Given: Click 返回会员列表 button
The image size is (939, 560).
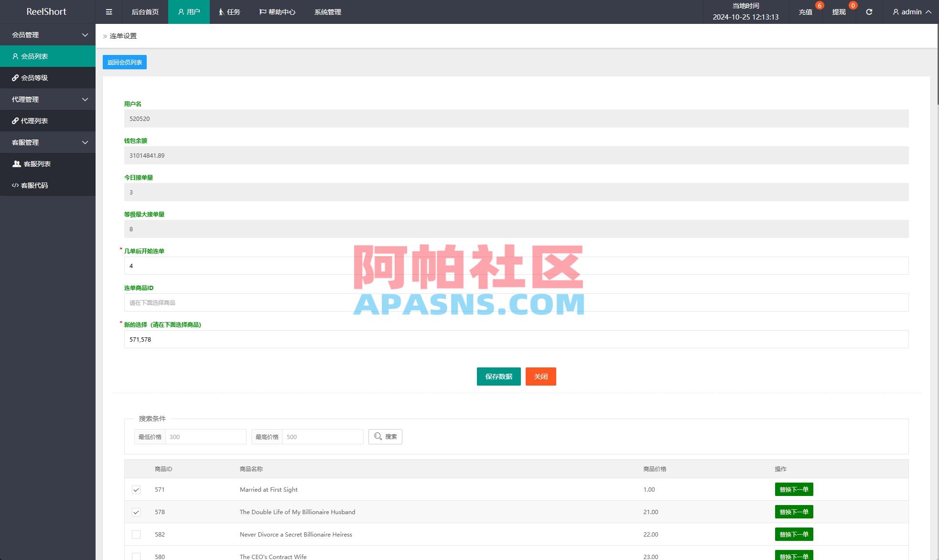Looking at the screenshot, I should 124,62.
